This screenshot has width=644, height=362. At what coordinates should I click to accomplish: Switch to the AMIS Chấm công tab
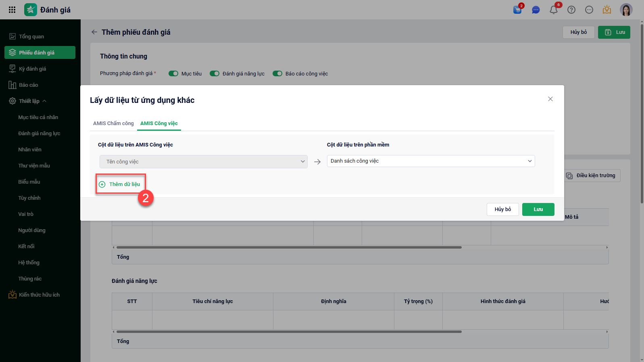(113, 123)
